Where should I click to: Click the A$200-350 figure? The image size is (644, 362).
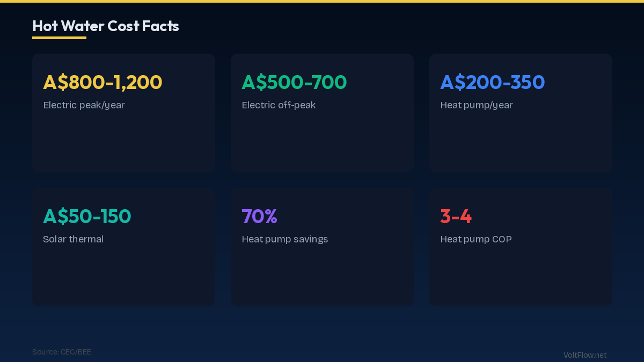point(492,82)
